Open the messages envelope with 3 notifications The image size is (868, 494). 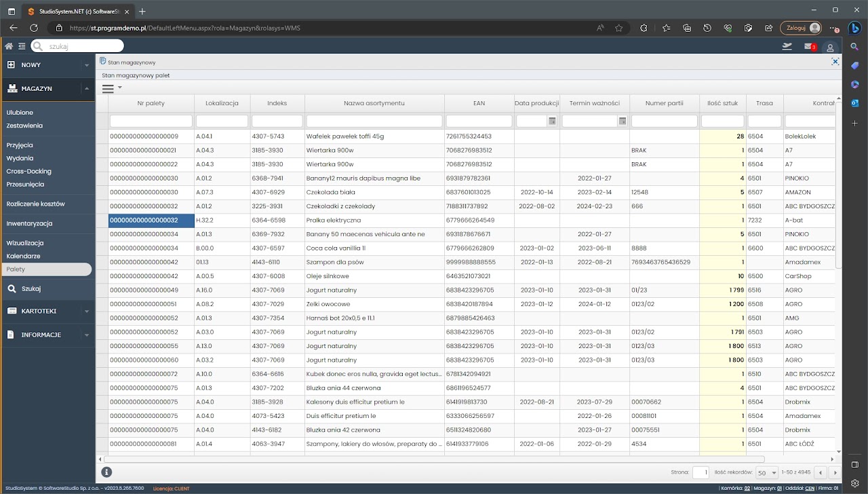pos(809,46)
